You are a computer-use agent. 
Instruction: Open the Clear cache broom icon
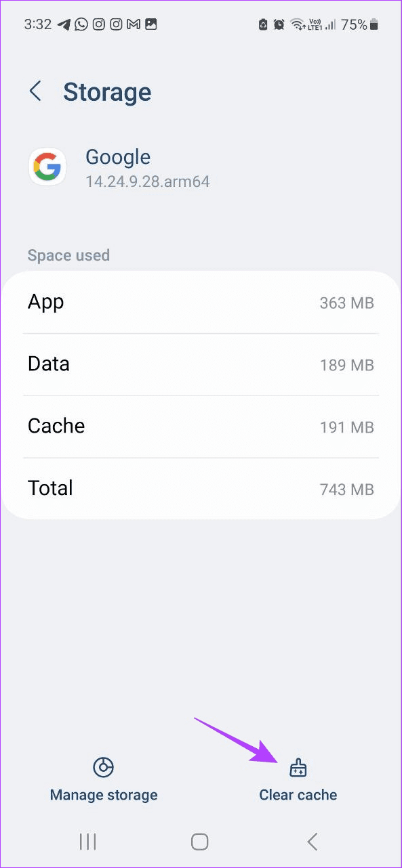pos(298,768)
